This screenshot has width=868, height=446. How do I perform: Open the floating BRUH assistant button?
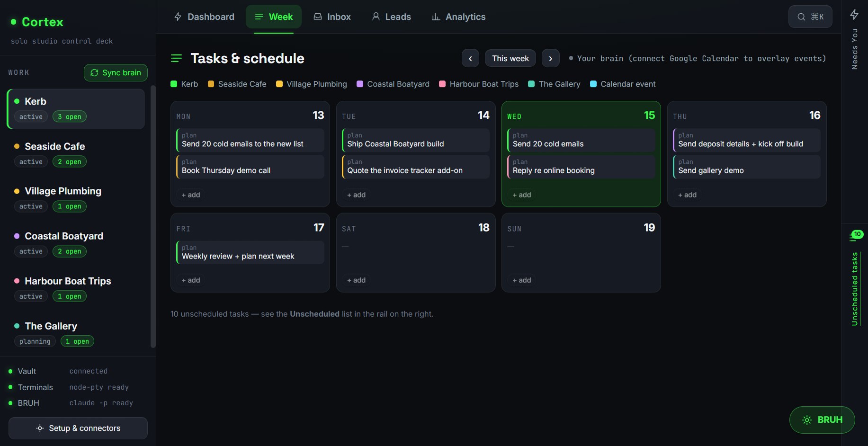pyautogui.click(x=822, y=419)
